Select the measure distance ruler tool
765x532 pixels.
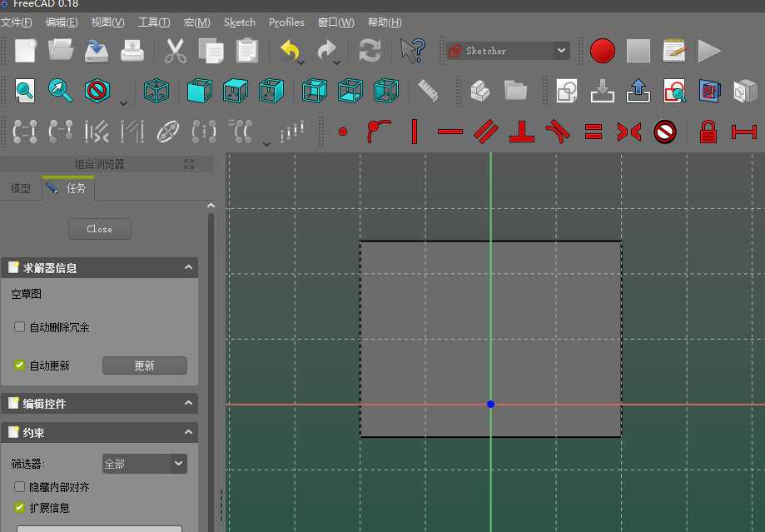(429, 91)
